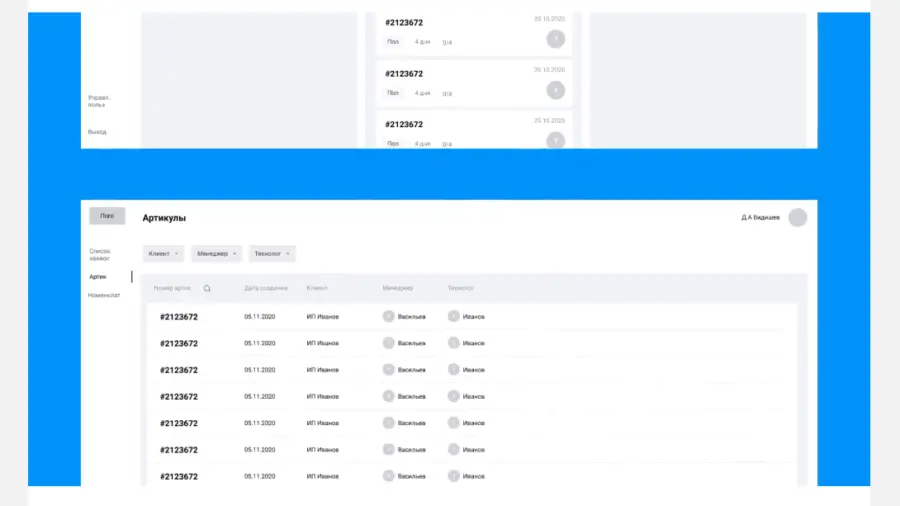The height and width of the screenshot is (506, 900).
Task: Click the round avatar on the topmost #2123672 card
Action: click(555, 39)
